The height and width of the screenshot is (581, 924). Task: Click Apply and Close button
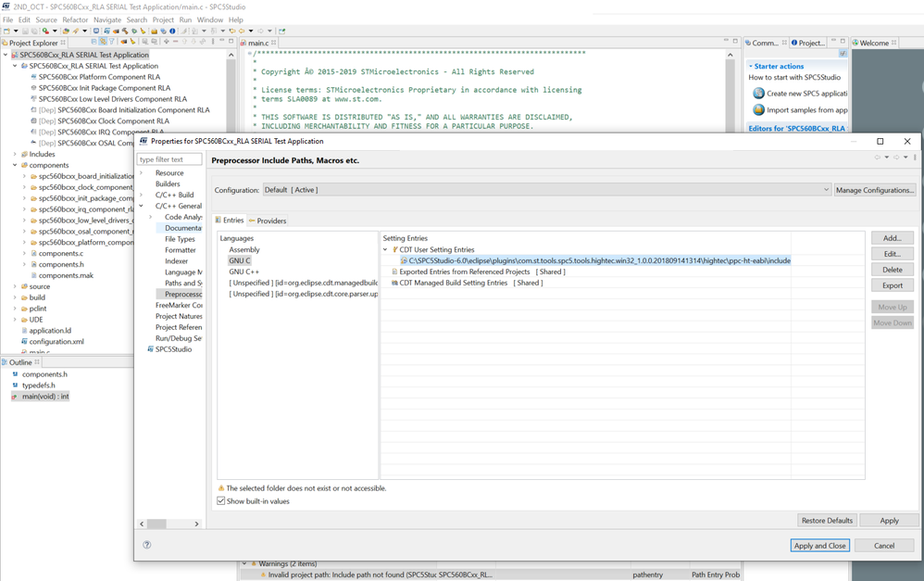tap(819, 546)
